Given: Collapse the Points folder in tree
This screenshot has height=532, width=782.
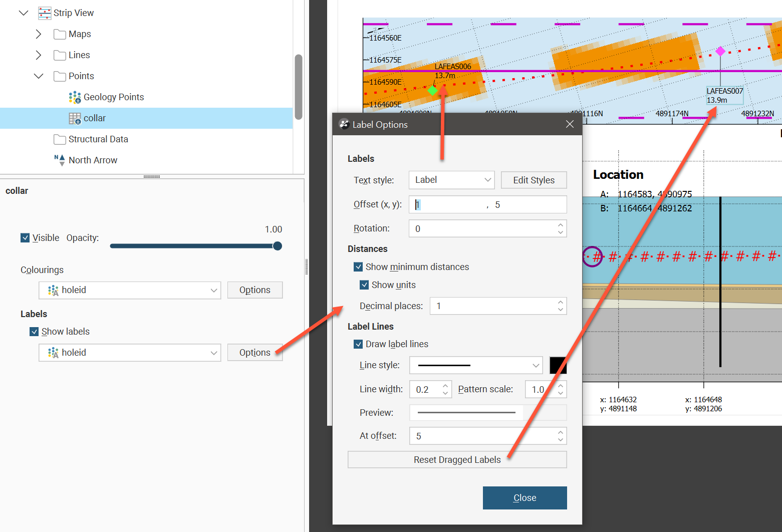Looking at the screenshot, I should pyautogui.click(x=39, y=76).
